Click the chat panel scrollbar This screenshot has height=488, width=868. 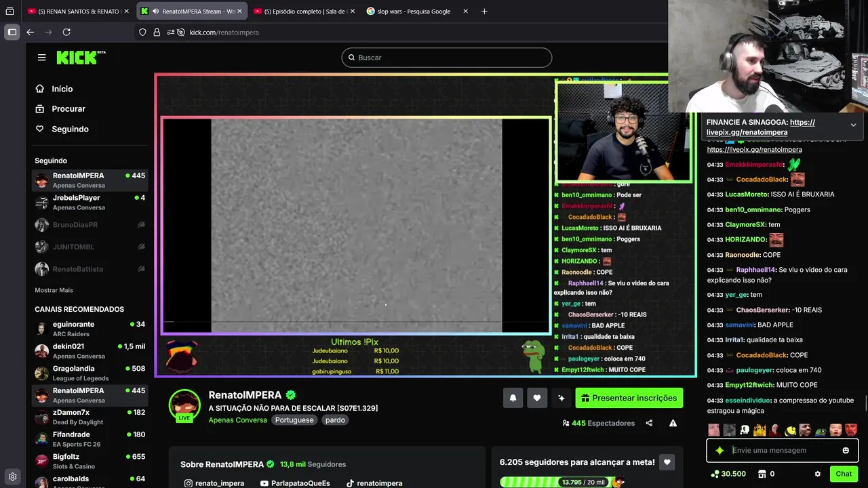click(866, 404)
